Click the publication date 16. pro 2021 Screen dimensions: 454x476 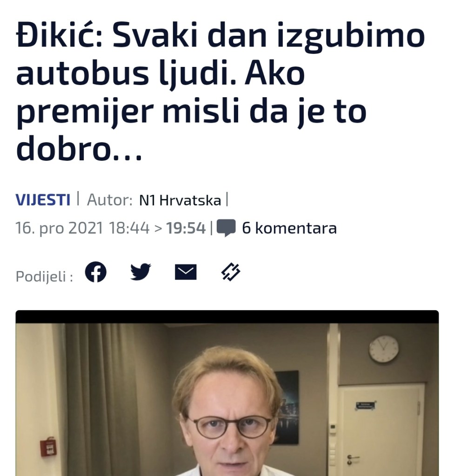coord(59,228)
